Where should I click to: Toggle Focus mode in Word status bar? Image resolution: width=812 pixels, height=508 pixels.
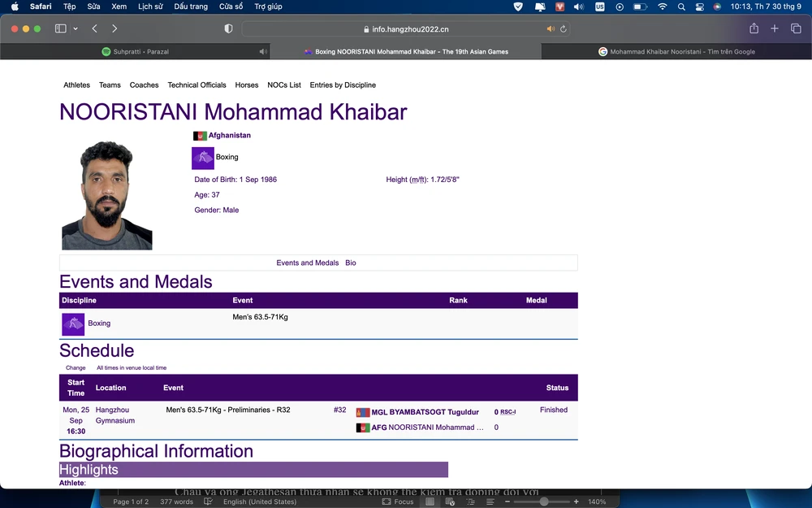(x=398, y=502)
